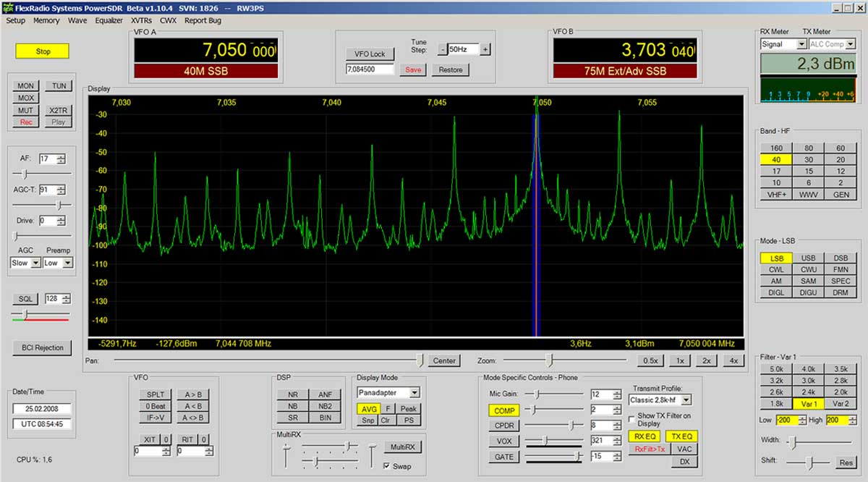
Task: Enable the Swap checkbox in MultiRX
Action: tap(387, 466)
